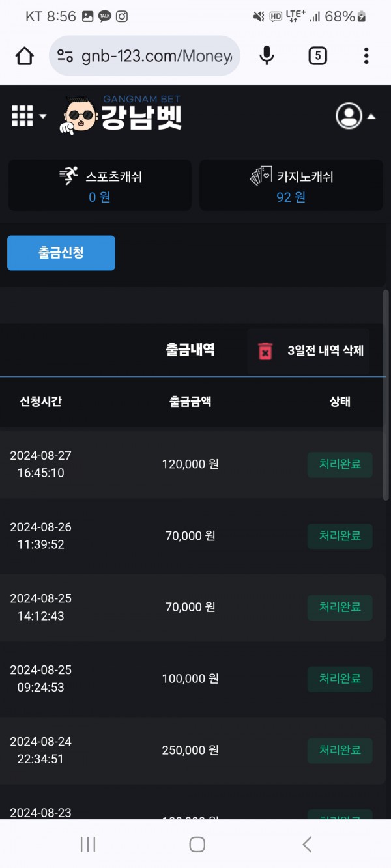
Task: Tap the red trash delete icon
Action: click(x=265, y=351)
